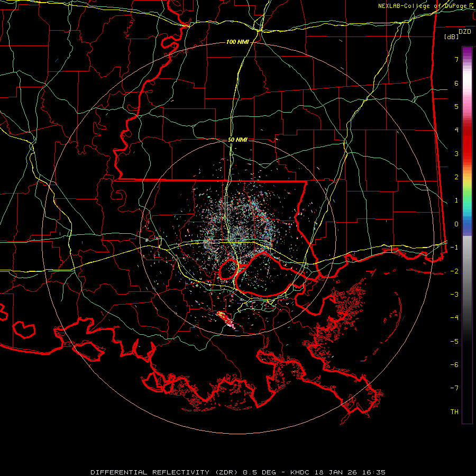Click the DZD legend title
476x476 pixels.
click(x=465, y=32)
